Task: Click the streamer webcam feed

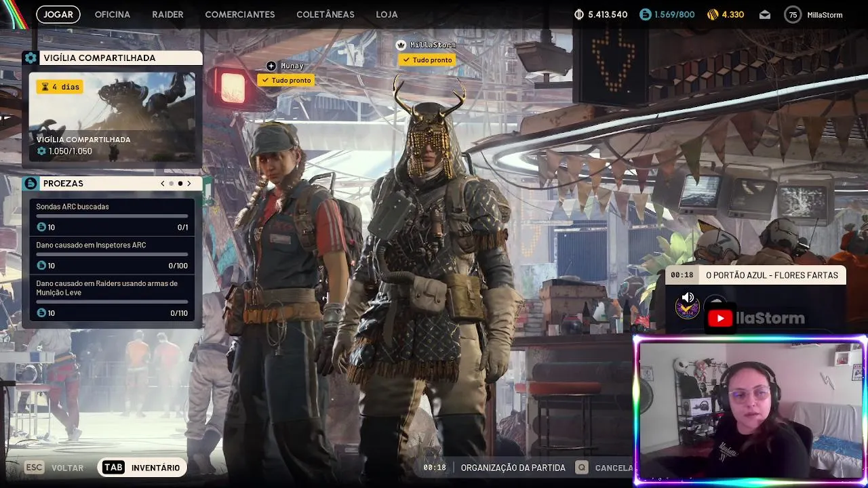Action: (x=750, y=411)
